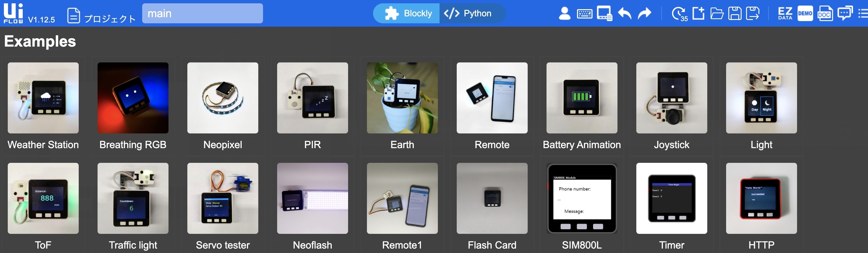Create a new file with plus icon

point(698,14)
